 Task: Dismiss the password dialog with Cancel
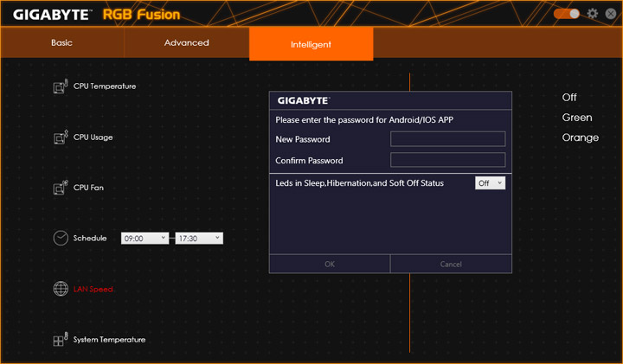pos(451,264)
